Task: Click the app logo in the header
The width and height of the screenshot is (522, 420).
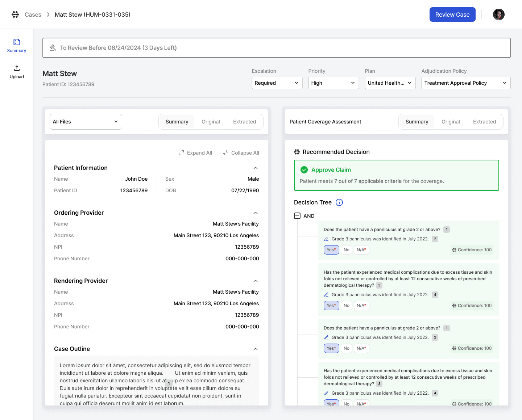Action: coord(15,14)
